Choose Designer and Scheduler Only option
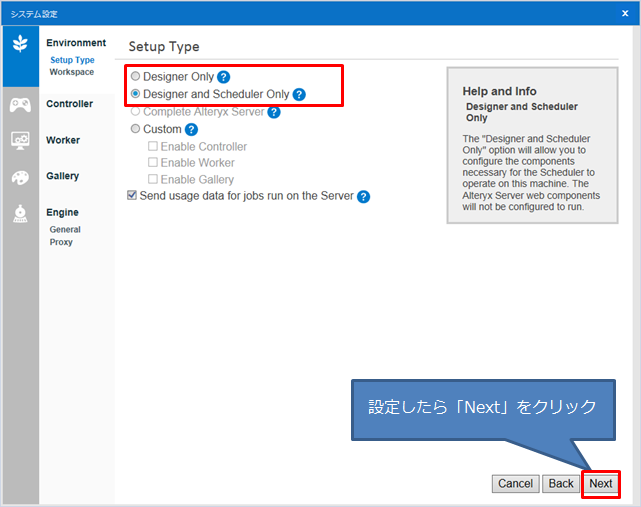The image size is (641, 507). (136, 94)
